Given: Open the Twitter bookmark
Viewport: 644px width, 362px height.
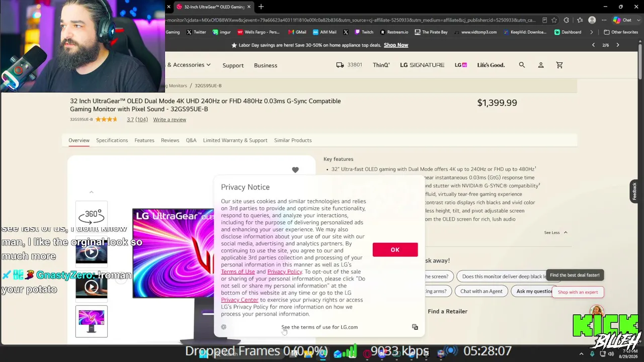Looking at the screenshot, I should click(196, 32).
